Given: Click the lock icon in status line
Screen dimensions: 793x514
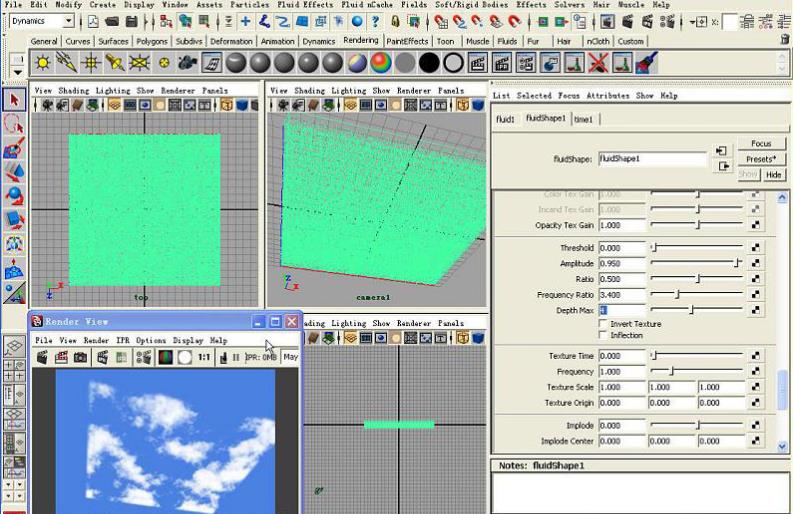Looking at the screenshot, I should 395,22.
